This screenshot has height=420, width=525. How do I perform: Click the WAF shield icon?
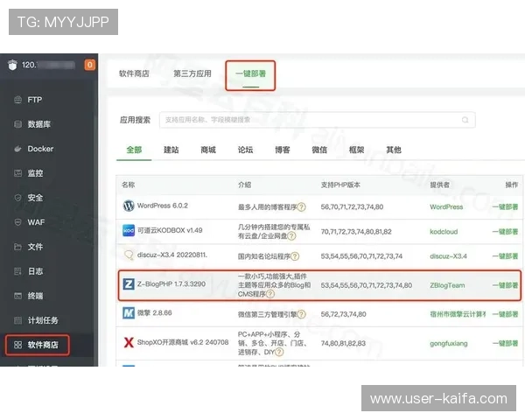coord(17,222)
